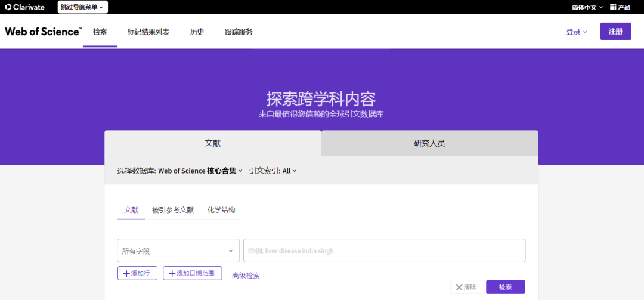Open the 简体中文 language dropdown
The width and height of the screenshot is (644, 300).
[x=588, y=7]
